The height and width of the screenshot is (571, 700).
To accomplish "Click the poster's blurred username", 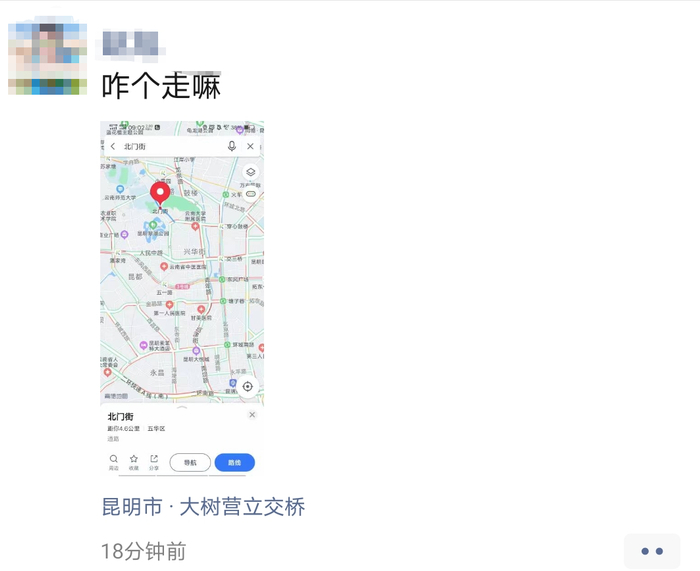I will (130, 43).
